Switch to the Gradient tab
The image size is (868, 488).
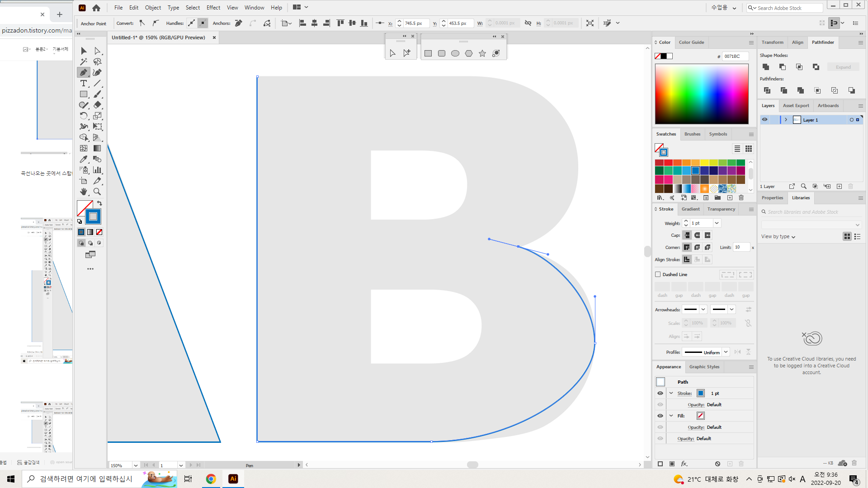(x=690, y=209)
